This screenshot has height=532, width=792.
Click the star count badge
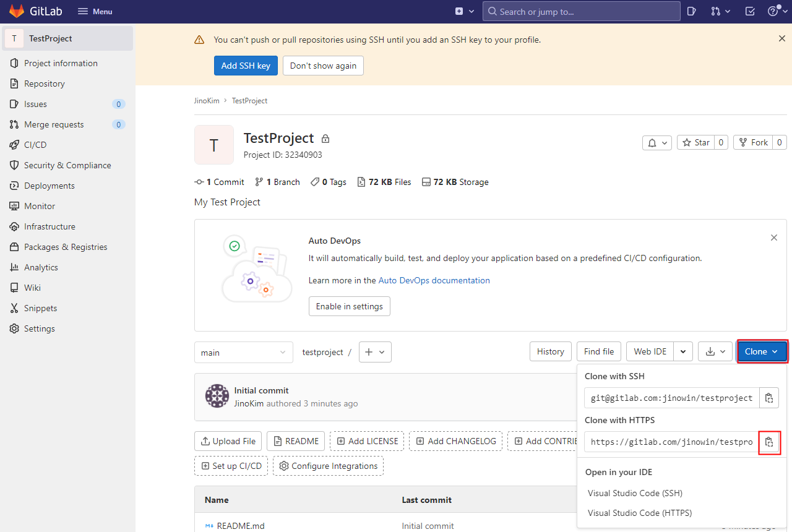click(x=721, y=142)
